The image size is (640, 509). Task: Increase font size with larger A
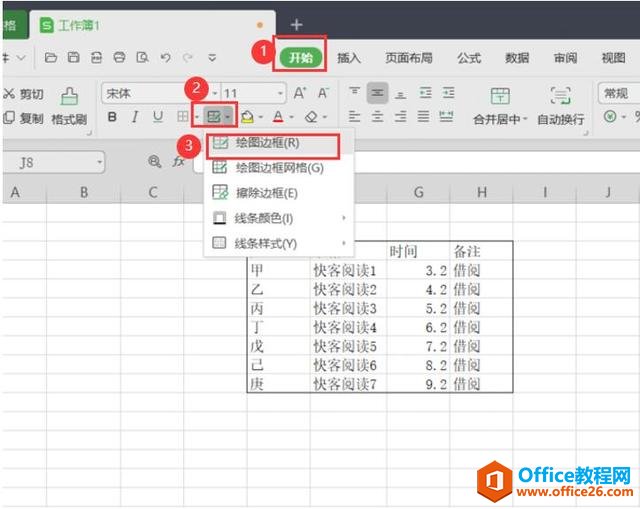tap(300, 93)
